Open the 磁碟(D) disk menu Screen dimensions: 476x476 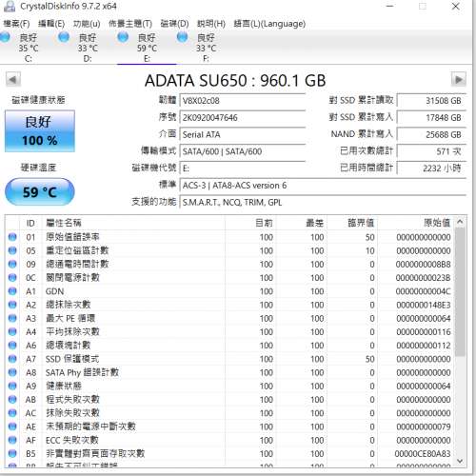coord(174,24)
